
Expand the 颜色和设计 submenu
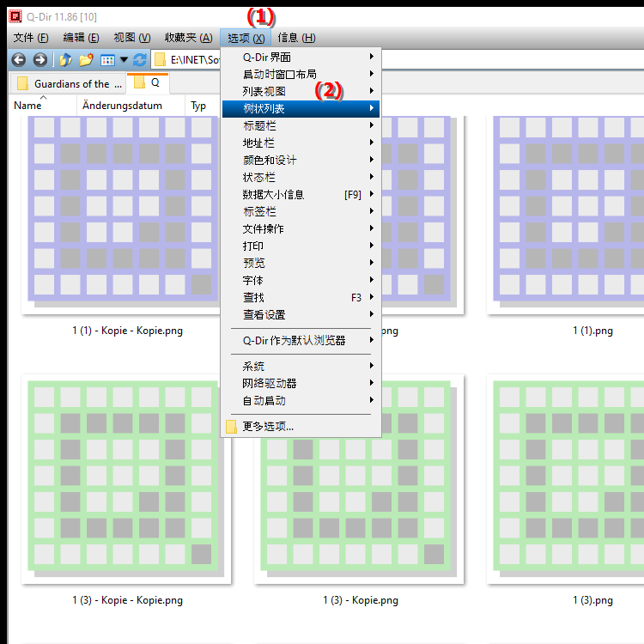(x=301, y=161)
